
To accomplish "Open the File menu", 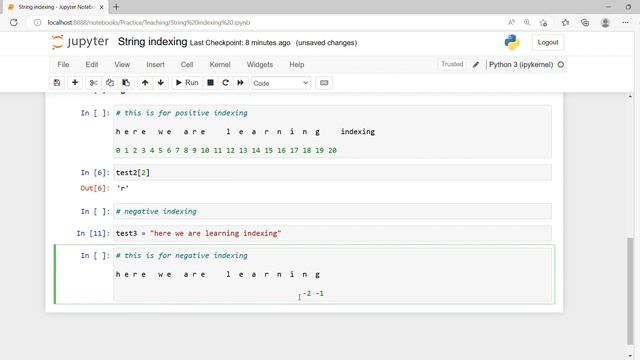I will (63, 64).
